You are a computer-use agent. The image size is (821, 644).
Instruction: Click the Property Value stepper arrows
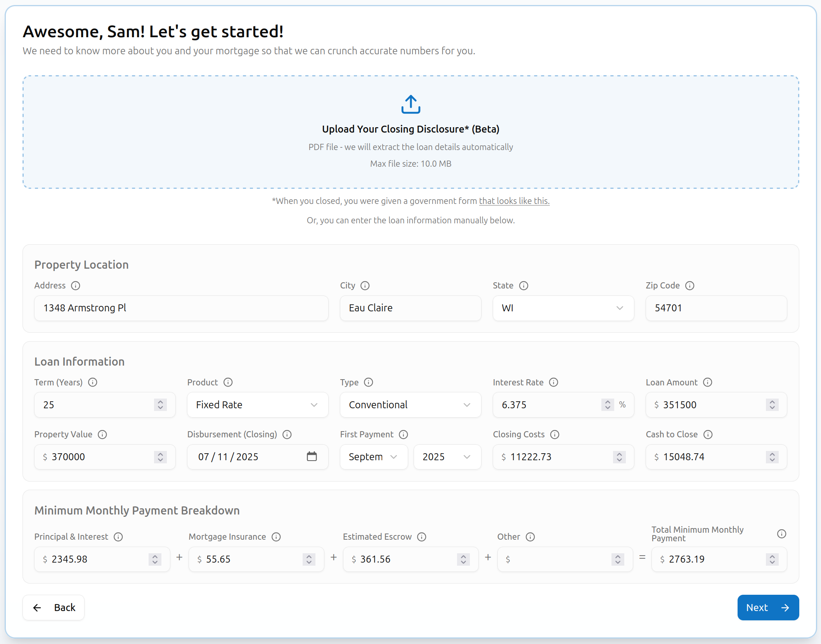click(x=160, y=457)
